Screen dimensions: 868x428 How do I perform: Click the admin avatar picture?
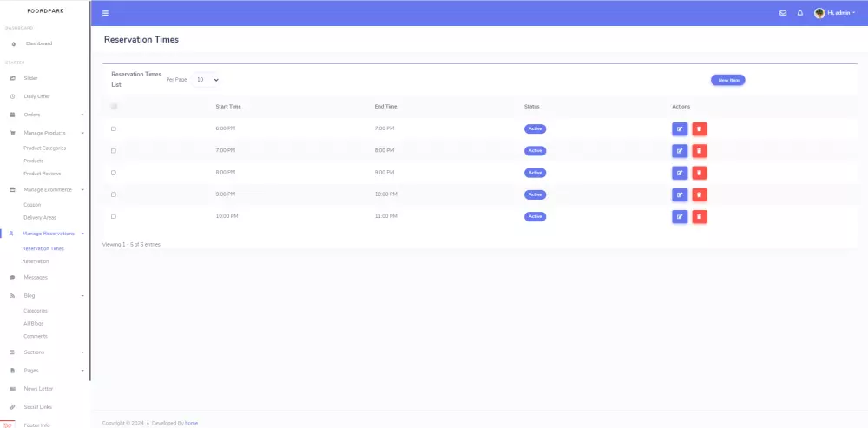pyautogui.click(x=819, y=13)
